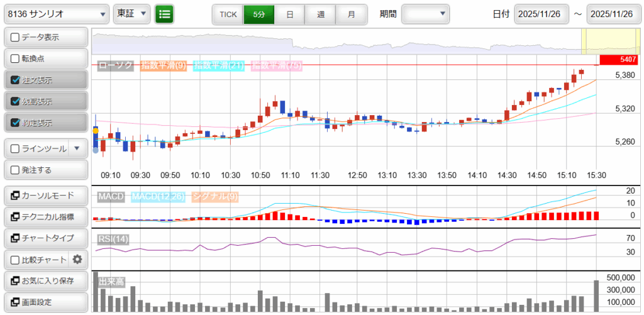Save to favorites (お気に入り保存)
This screenshot has height=315, width=644.
(x=45, y=280)
